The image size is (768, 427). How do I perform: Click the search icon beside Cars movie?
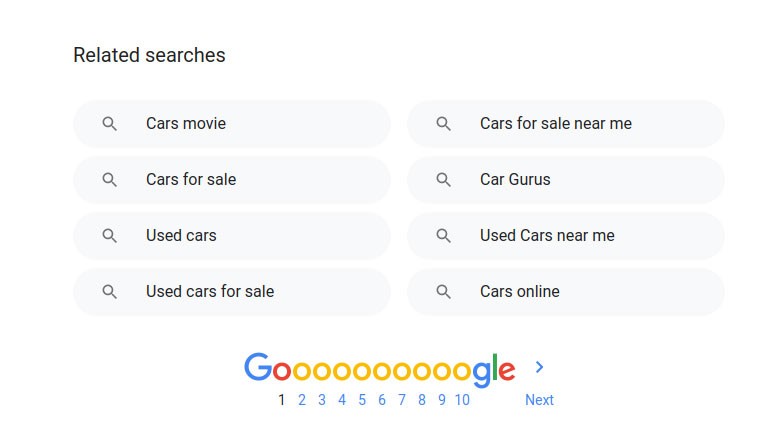click(x=110, y=124)
